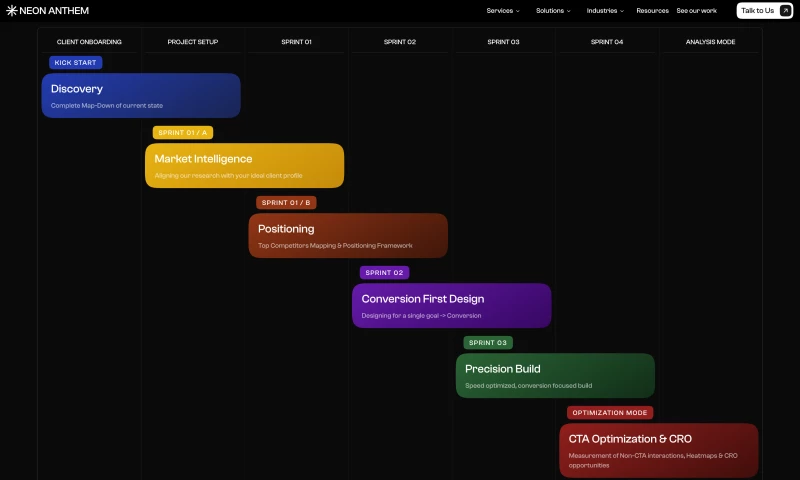Open the See our work link

(x=696, y=11)
